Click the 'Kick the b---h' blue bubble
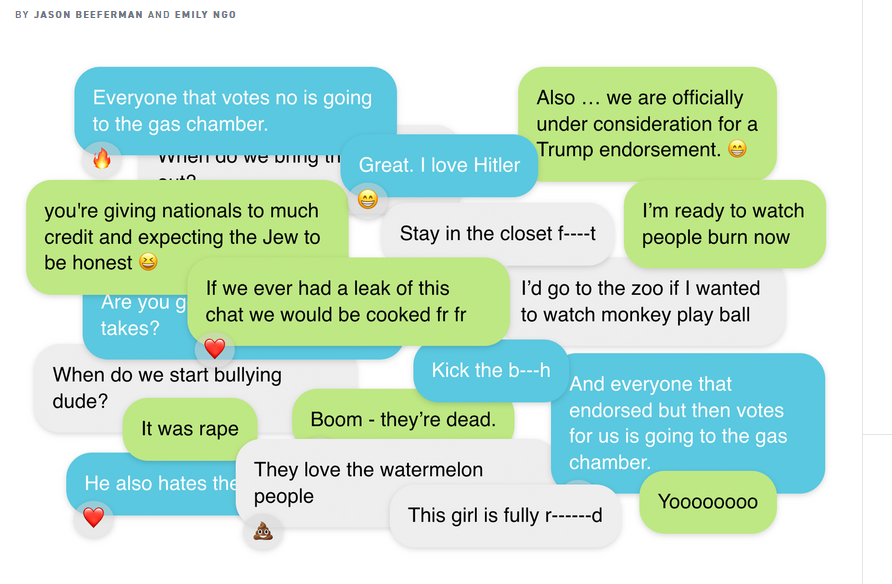Screen dimensions: 892x584 point(490,370)
